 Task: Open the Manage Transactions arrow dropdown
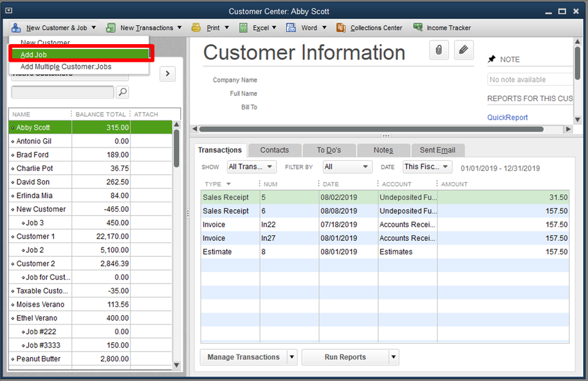292,357
